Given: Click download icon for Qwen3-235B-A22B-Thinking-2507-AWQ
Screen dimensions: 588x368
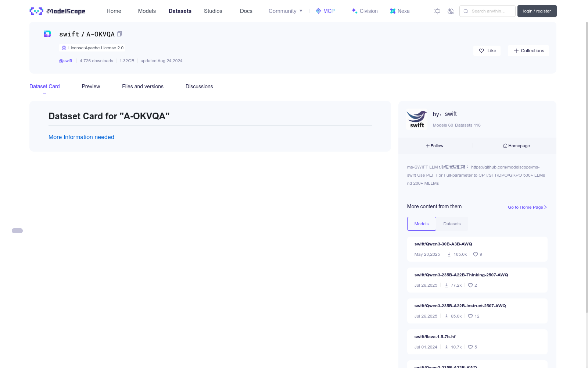Looking at the screenshot, I should [447, 285].
